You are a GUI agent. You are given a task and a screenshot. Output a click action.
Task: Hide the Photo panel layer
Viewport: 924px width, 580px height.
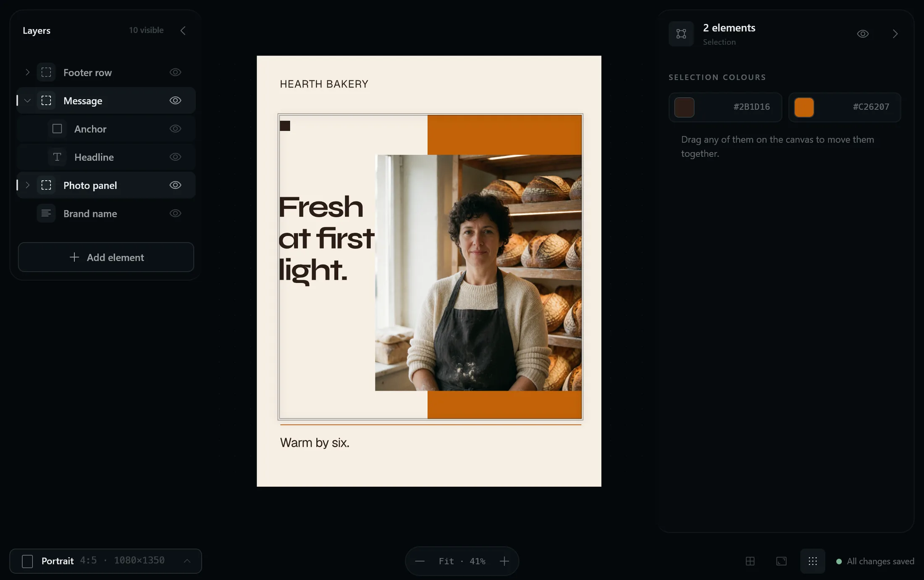(175, 185)
